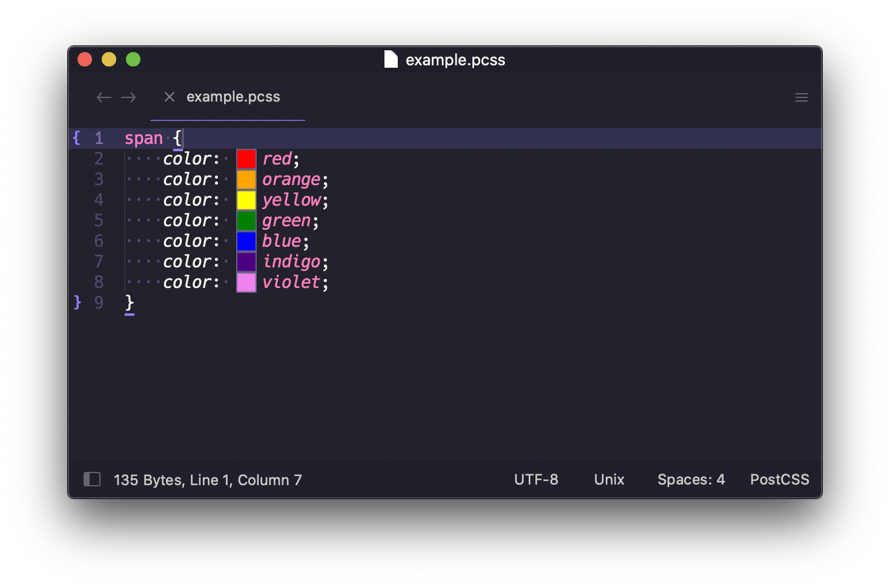Click the document icon in the title bar

tap(391, 59)
